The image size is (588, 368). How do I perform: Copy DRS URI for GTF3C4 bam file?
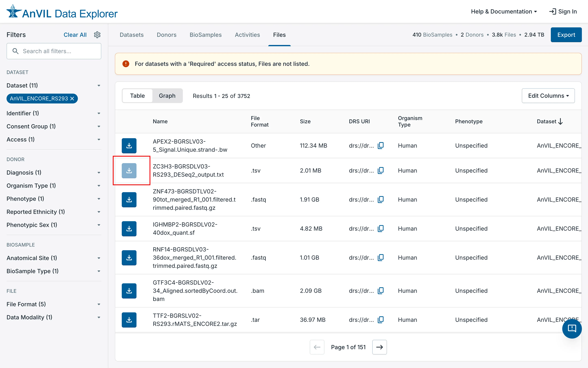pos(381,290)
